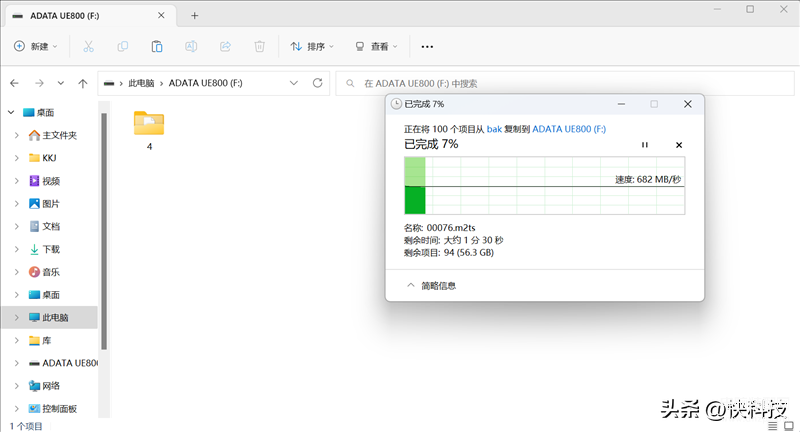
Task: Click the Rename icon in toolbar
Action: (x=191, y=46)
